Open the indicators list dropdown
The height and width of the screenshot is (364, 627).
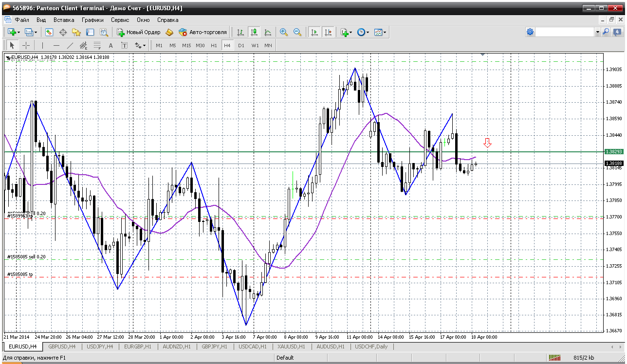[x=346, y=32]
